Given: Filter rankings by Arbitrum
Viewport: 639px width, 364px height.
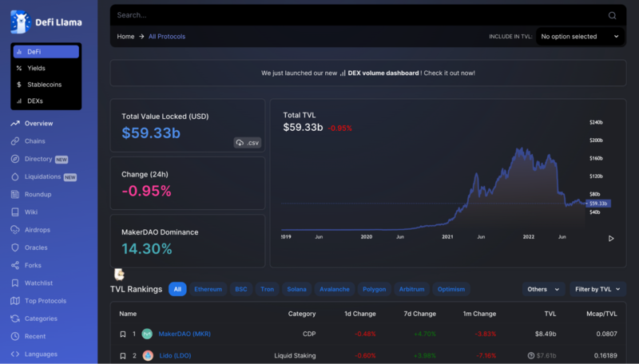Looking at the screenshot, I should click(411, 289).
